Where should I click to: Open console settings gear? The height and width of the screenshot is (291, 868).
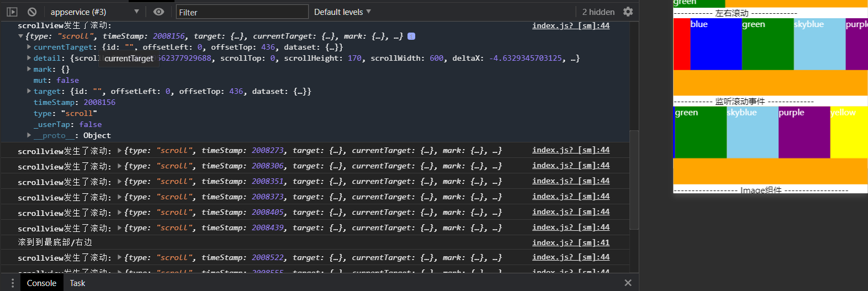[628, 12]
